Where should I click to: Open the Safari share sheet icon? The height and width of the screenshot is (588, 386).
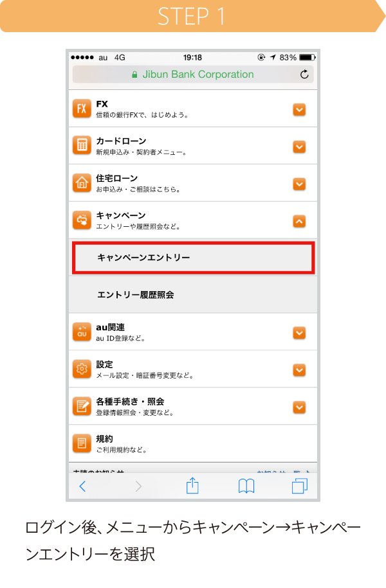click(x=192, y=486)
